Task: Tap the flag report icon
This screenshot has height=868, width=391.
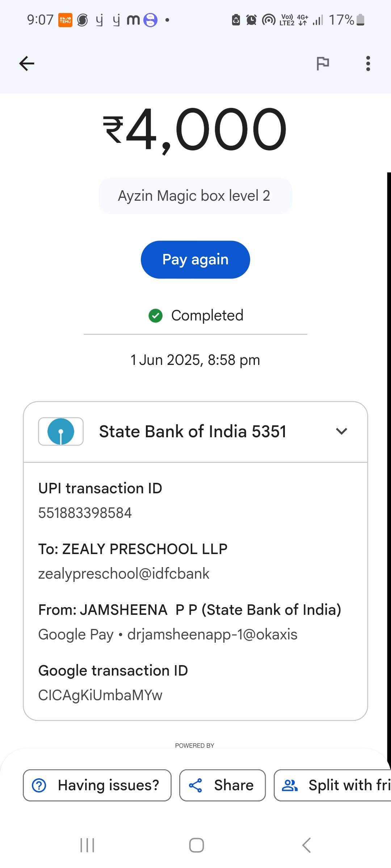Action: (x=323, y=64)
